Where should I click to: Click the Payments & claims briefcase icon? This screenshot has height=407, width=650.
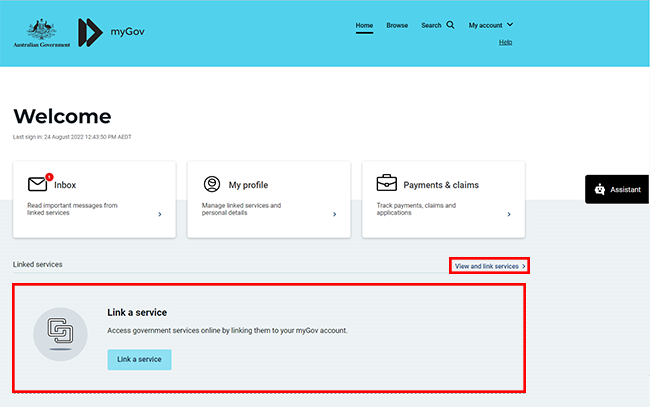tap(386, 184)
